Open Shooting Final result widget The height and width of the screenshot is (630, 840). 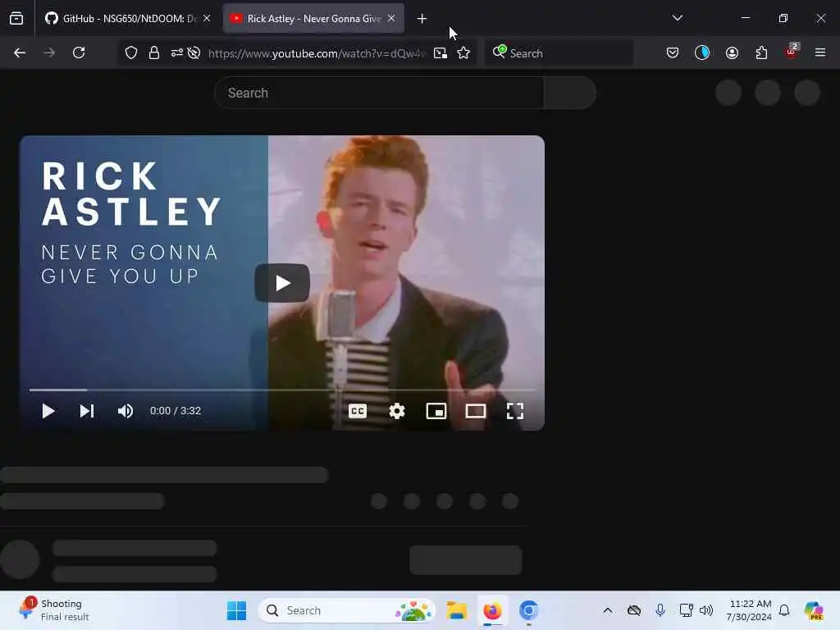click(x=53, y=609)
